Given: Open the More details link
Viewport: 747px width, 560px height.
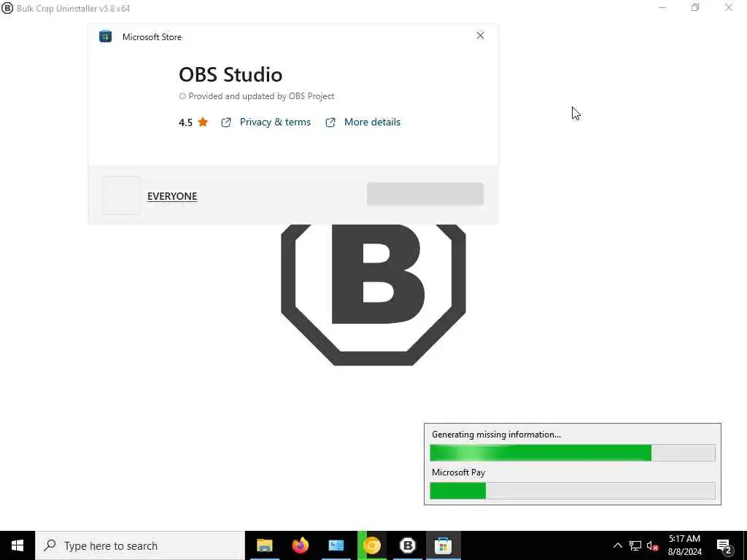Looking at the screenshot, I should 372,122.
